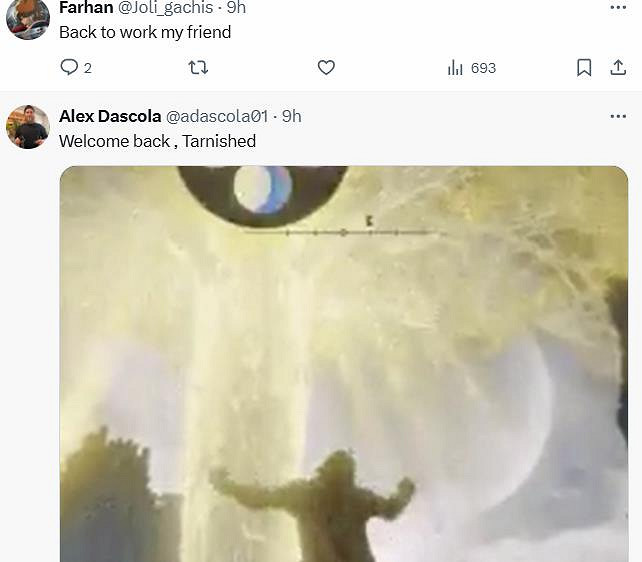
Task: Open the @Joli_gachis handle link
Action: (x=165, y=8)
